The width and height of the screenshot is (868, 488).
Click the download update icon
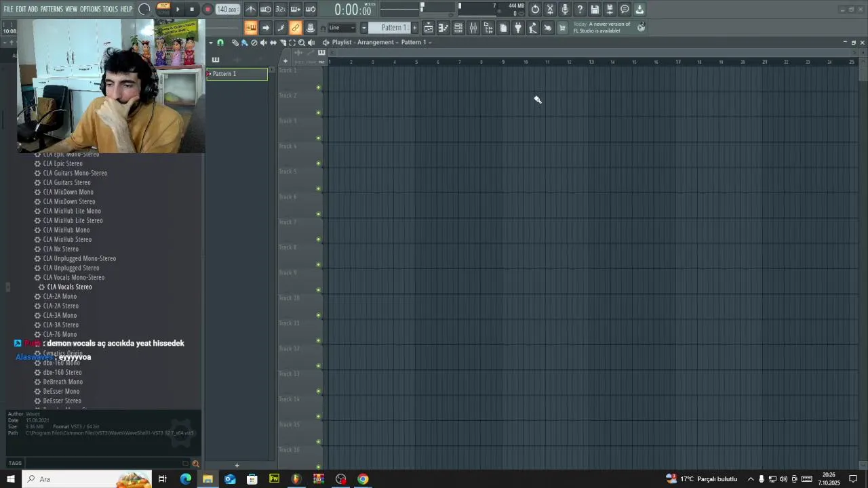[x=639, y=9]
